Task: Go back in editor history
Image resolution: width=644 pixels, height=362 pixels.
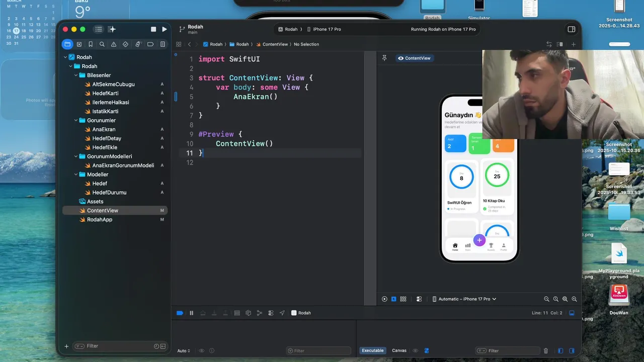Action: [189, 44]
